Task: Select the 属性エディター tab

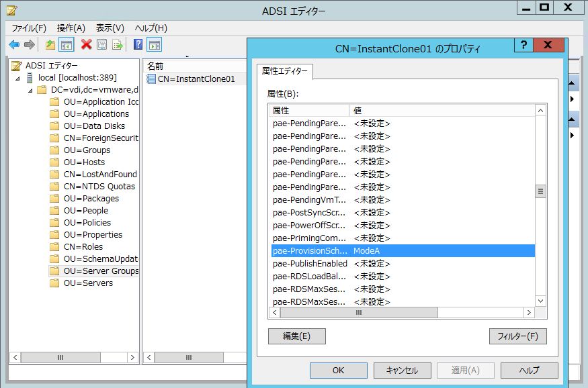Action: pos(285,71)
